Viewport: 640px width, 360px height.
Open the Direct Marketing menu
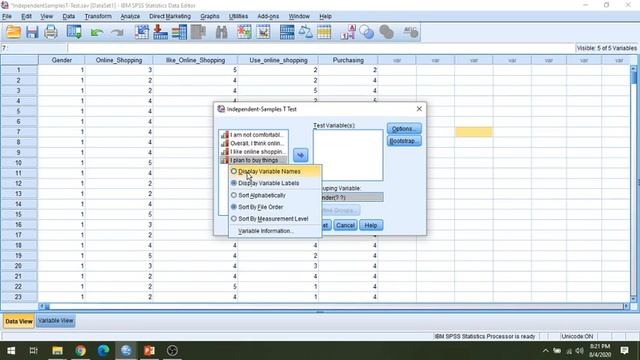170,16
